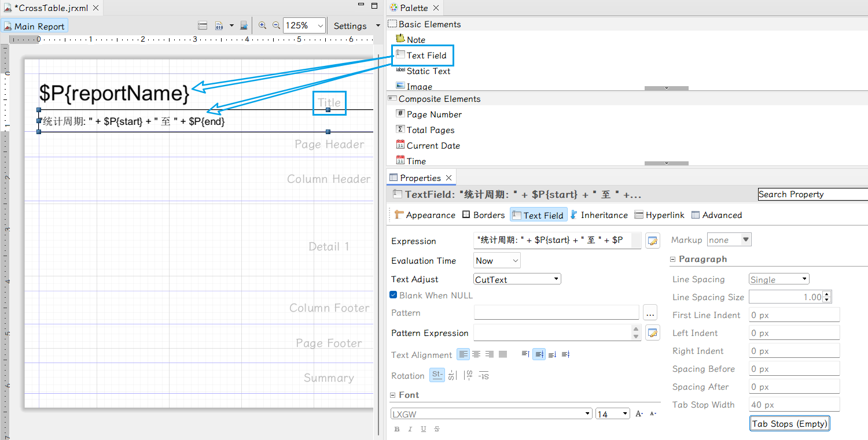Toggle strikethrough font style
Image resolution: width=868 pixels, height=440 pixels.
coord(437,429)
